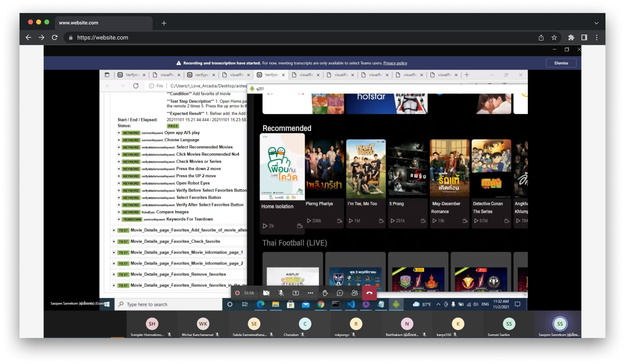Expand Keywords For Teardown row

pyautogui.click(x=119, y=220)
